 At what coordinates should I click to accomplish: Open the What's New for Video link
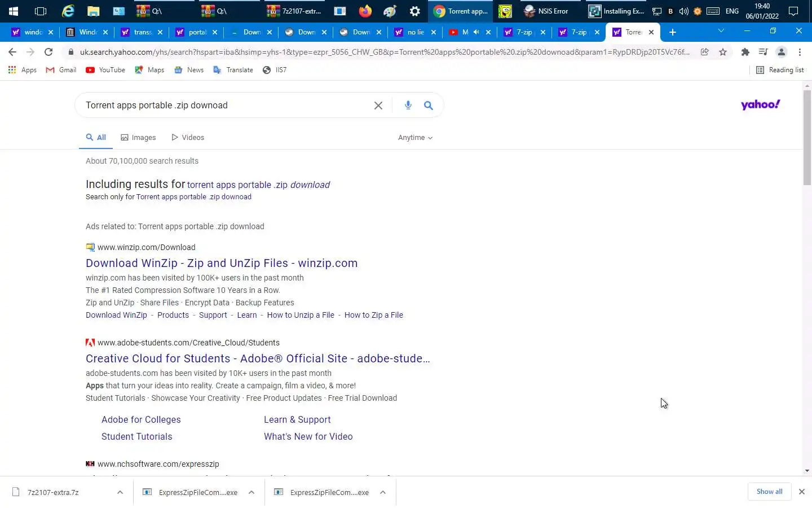[x=308, y=437]
